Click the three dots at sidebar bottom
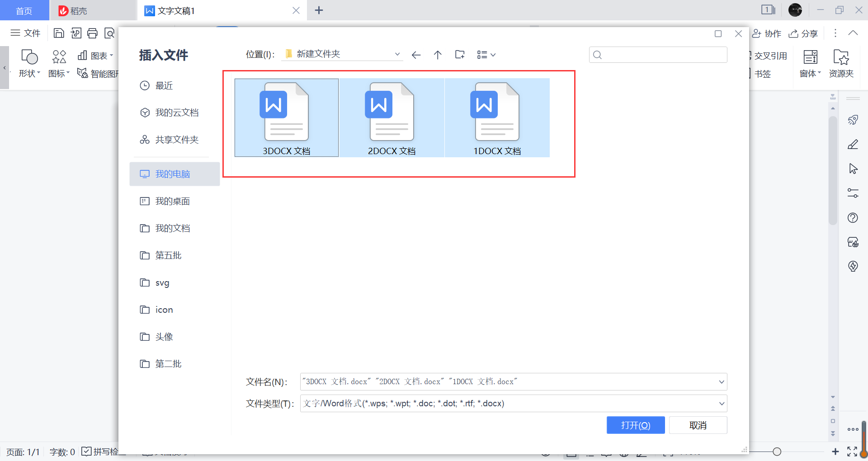The width and height of the screenshot is (868, 461). [x=853, y=429]
